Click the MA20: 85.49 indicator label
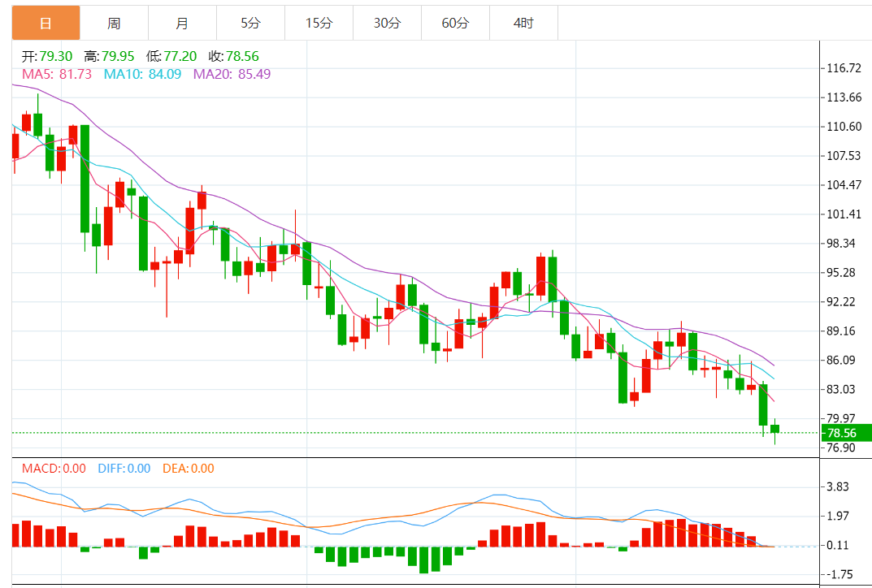Viewport: 872px width, 588px height. click(232, 74)
